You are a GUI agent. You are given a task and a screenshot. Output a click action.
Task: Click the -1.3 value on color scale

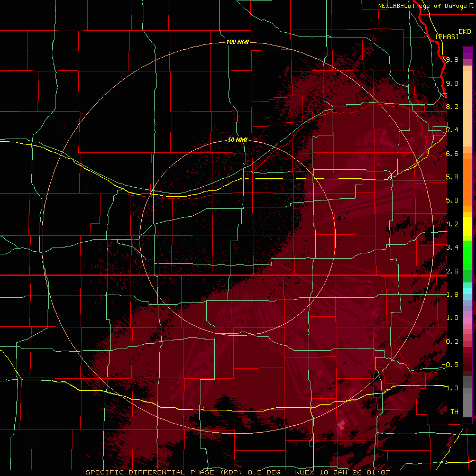pos(450,388)
